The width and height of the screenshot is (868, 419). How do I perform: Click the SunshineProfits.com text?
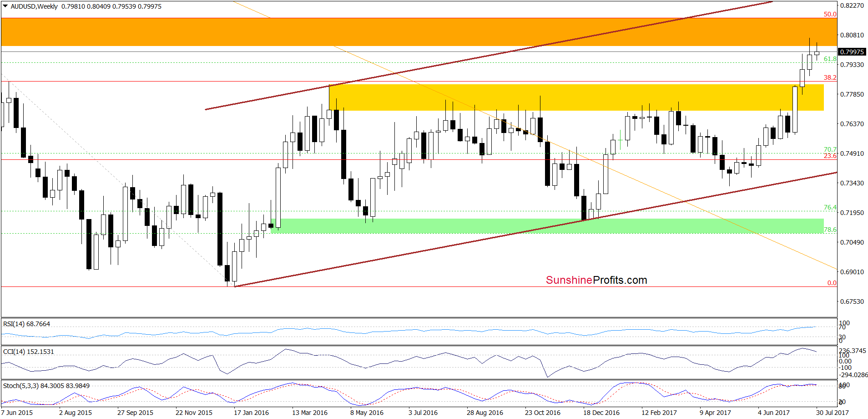(x=596, y=280)
